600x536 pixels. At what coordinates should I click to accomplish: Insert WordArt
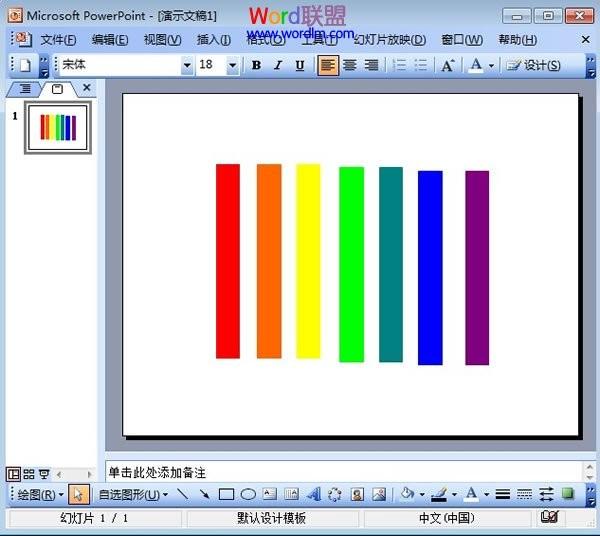(314, 494)
